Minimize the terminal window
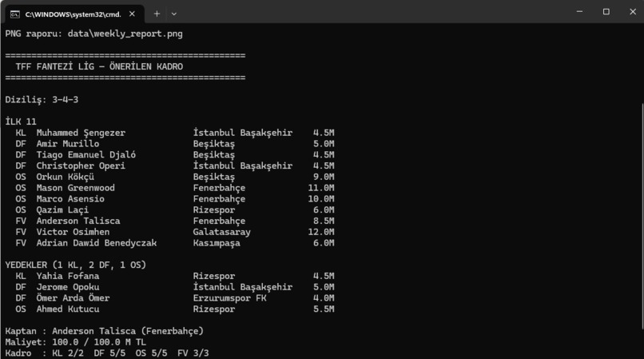The width and height of the screenshot is (644, 359). pyautogui.click(x=579, y=11)
